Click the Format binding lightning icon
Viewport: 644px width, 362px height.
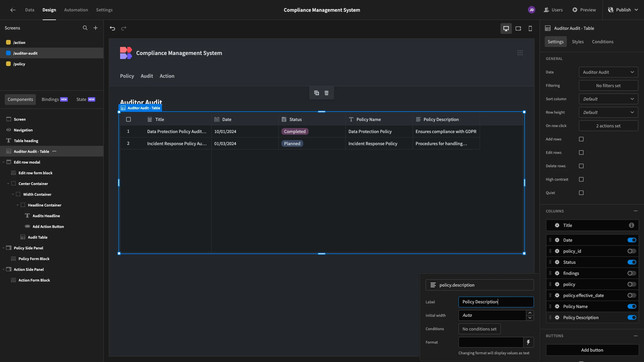[528, 342]
